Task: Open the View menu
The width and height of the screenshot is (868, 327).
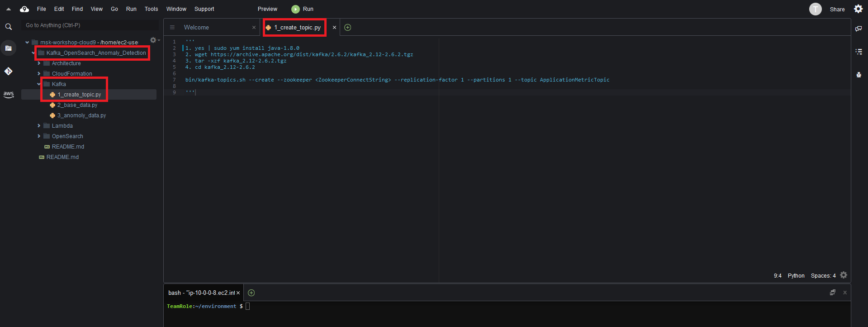Action: [x=97, y=9]
